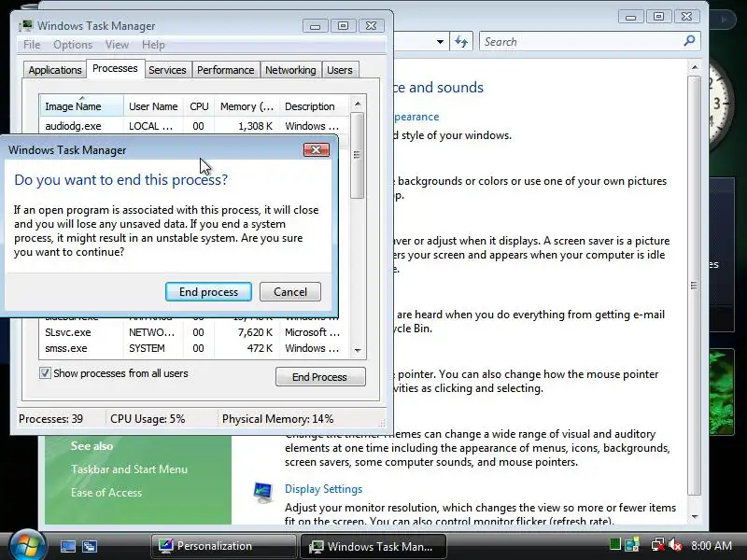Click Personalization window scroll down arrow
The image size is (747, 560).
pos(695,517)
